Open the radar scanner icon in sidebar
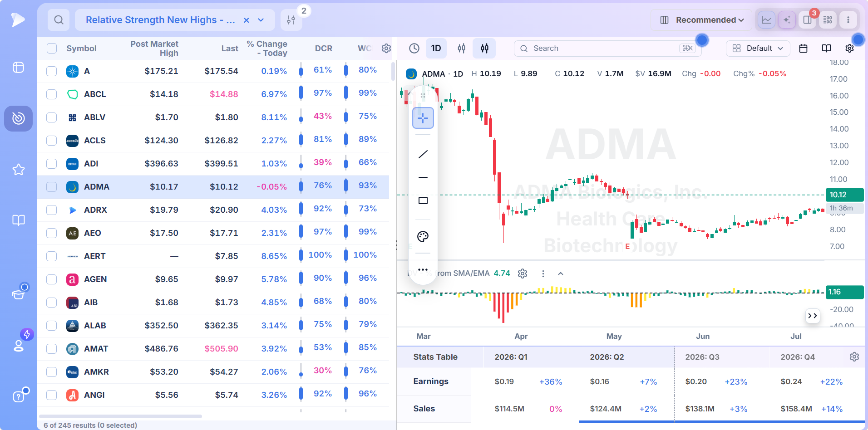 (18, 118)
